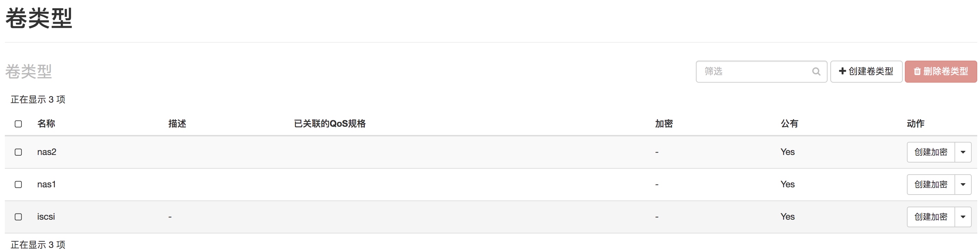
Task: Click the 已关联的QoS规格 column header
Action: tap(329, 124)
